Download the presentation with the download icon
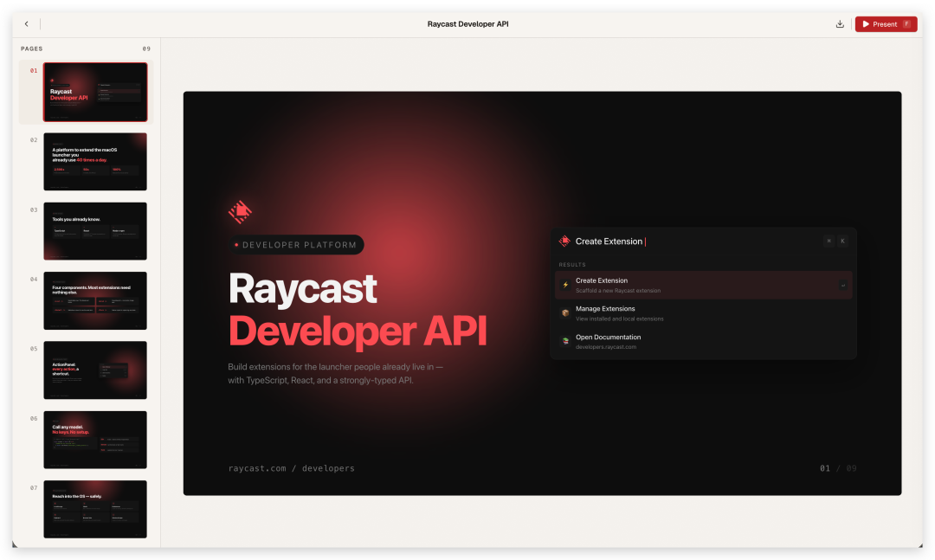 [x=840, y=24]
